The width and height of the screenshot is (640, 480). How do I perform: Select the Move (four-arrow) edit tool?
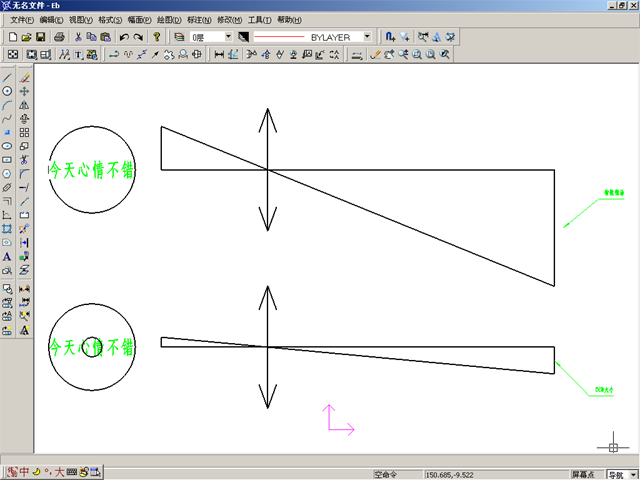click(x=24, y=91)
